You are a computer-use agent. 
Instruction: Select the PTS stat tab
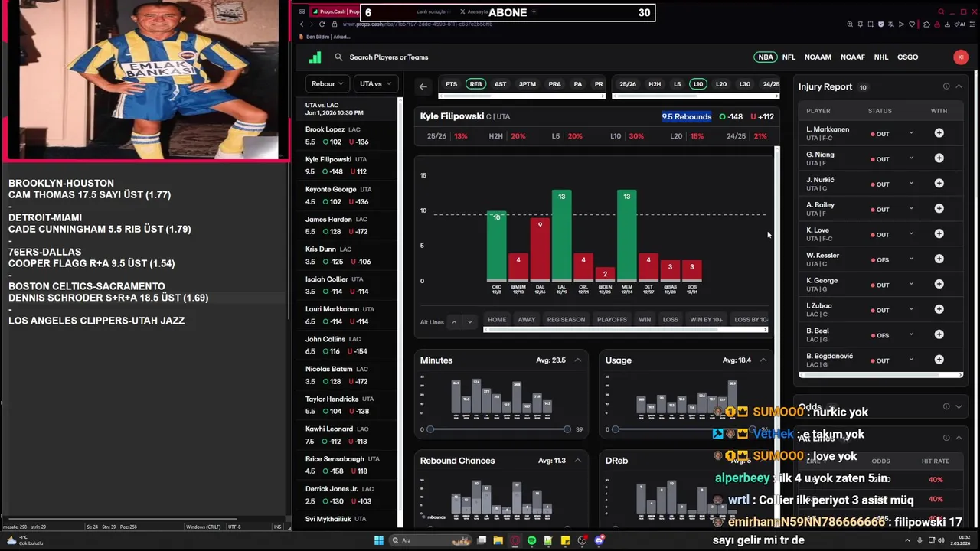[452, 84]
